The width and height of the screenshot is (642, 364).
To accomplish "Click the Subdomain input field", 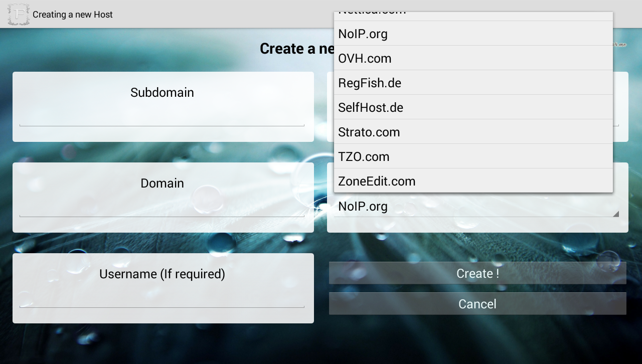I will [x=162, y=119].
